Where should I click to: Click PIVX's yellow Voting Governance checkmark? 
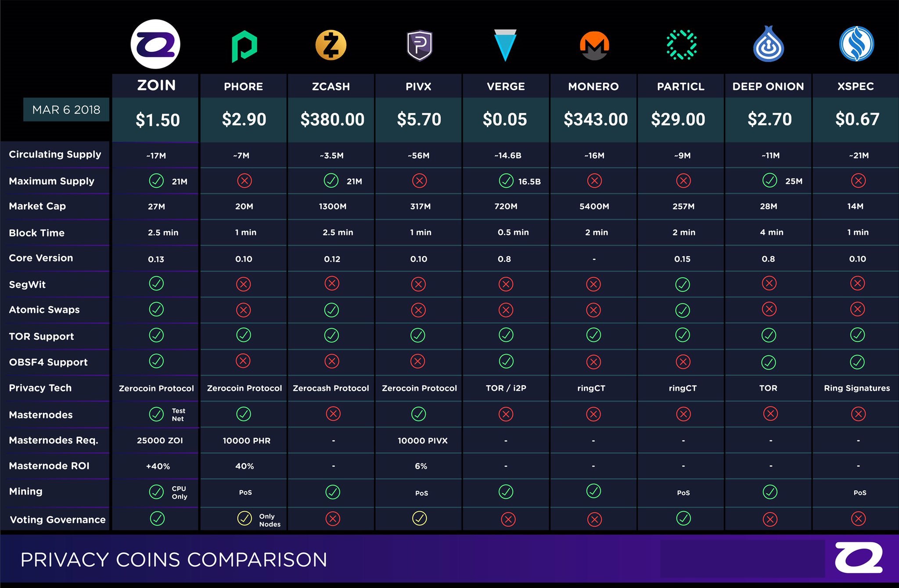coord(419,518)
